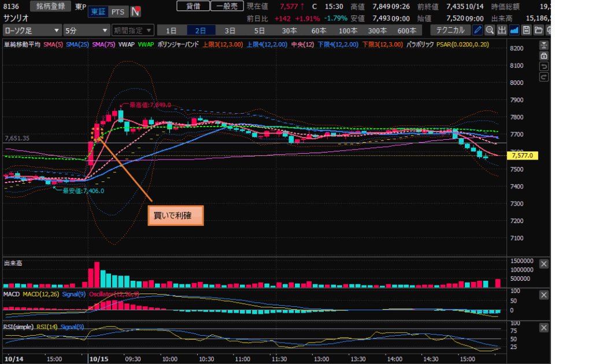Screen dimensions: 592x364
Task: Select the 3日 period tab
Action: pyautogui.click(x=230, y=30)
